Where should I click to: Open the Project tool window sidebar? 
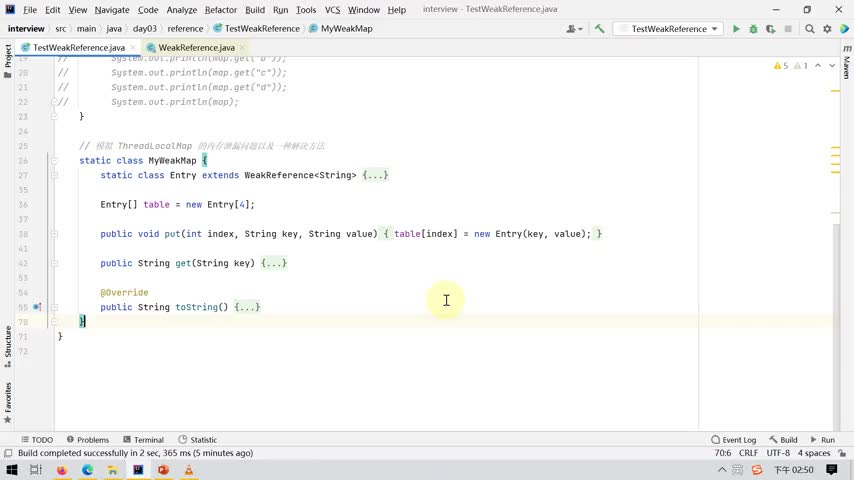pyautogui.click(x=8, y=60)
